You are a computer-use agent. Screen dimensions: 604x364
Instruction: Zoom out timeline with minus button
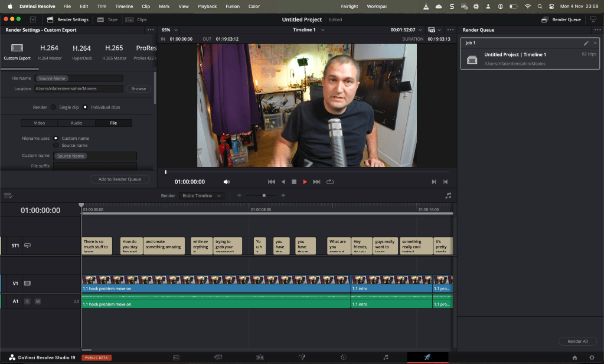[239, 195]
